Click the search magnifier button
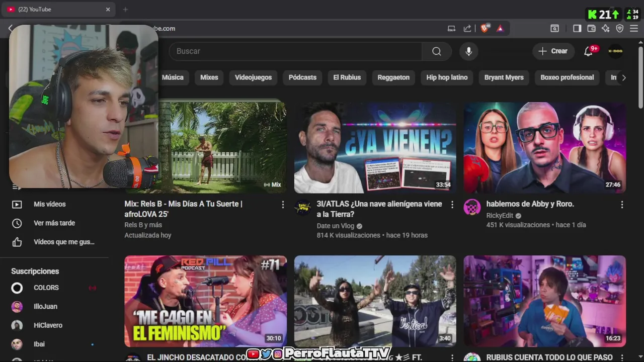 [436, 51]
